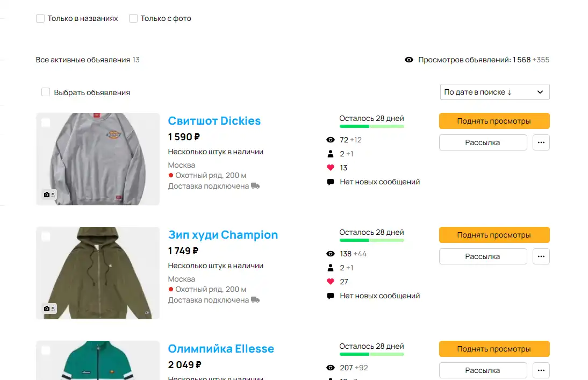Click the Осталось 28 дней progress bar on Dickies
The height and width of the screenshot is (380, 588).
point(371,126)
